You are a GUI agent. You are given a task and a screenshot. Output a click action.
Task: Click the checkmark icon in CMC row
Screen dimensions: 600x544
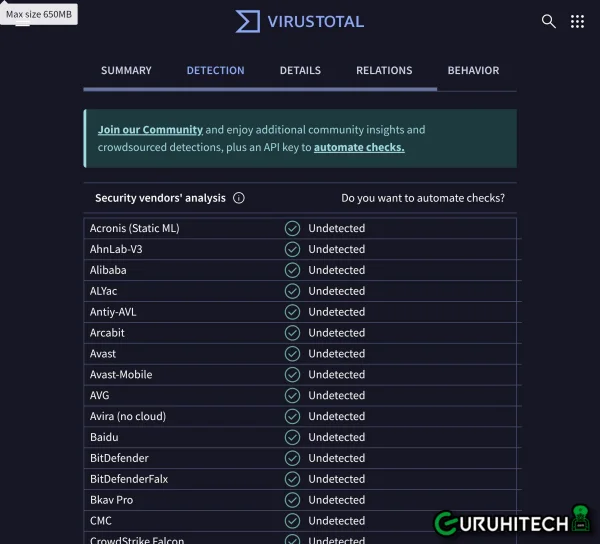292,521
